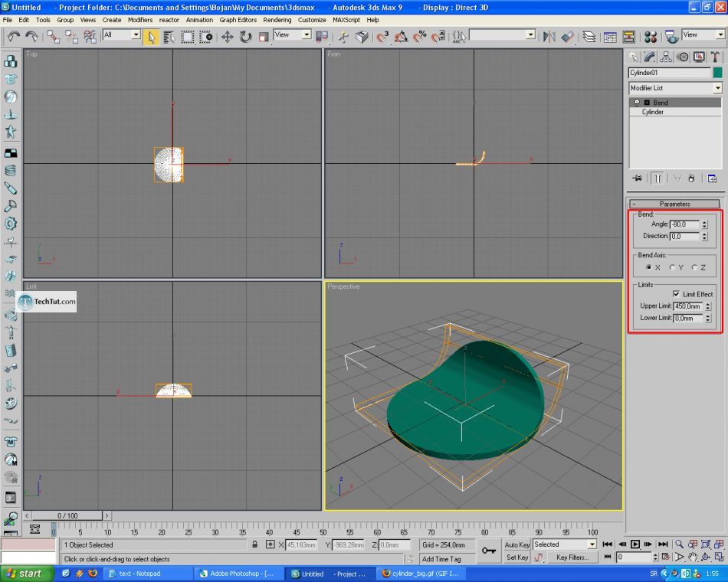The height and width of the screenshot is (582, 728).
Task: Select Bend Axis Y radio button
Action: click(x=672, y=267)
